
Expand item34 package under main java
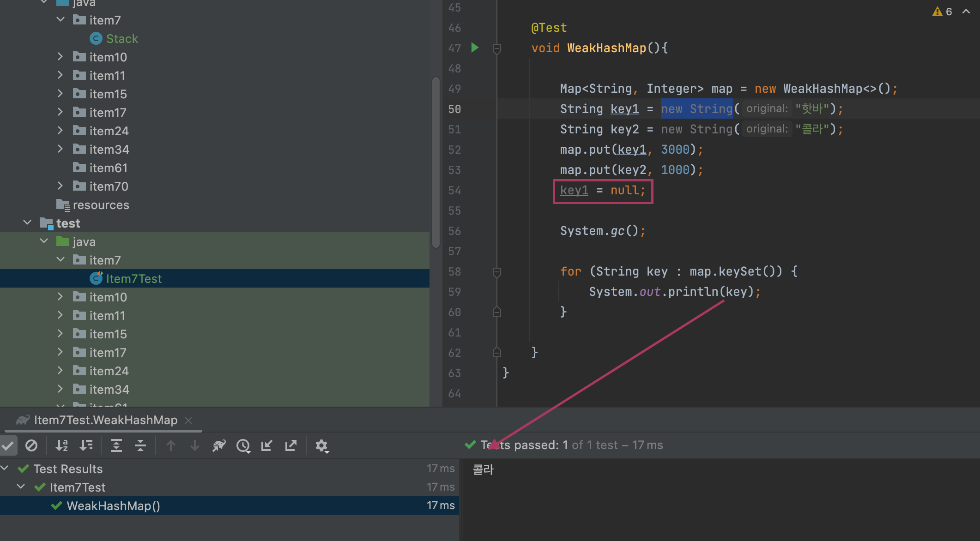click(60, 149)
